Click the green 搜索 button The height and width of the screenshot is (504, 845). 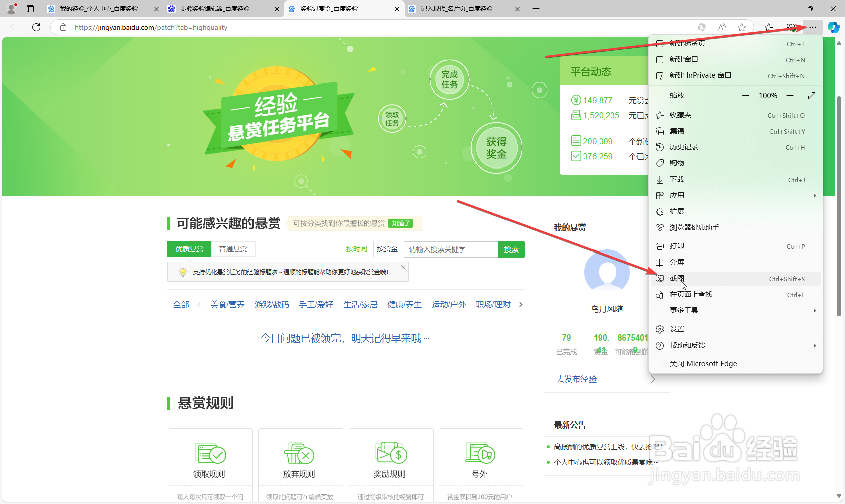512,249
